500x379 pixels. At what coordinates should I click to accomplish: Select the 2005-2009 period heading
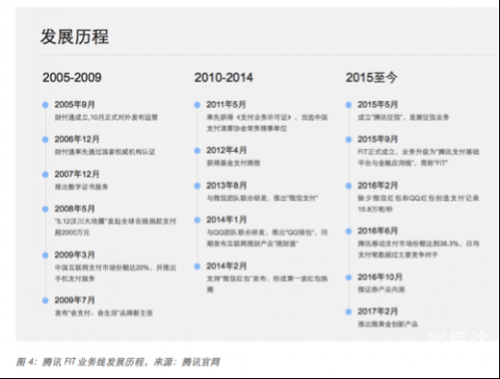[72, 77]
